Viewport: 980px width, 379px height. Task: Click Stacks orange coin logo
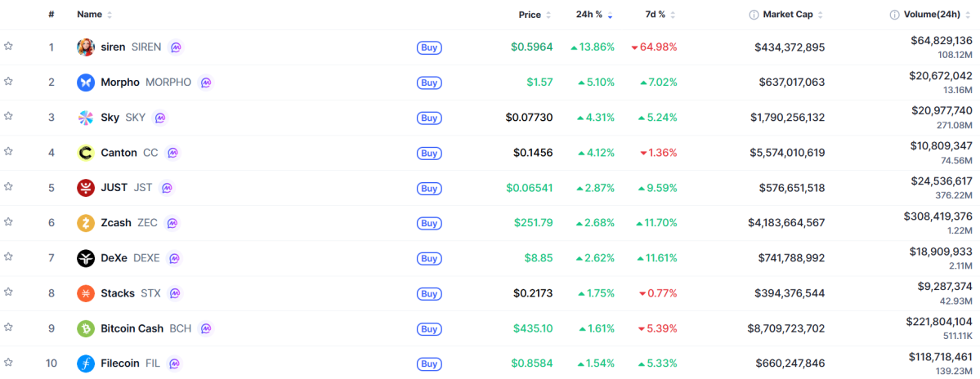tap(86, 293)
